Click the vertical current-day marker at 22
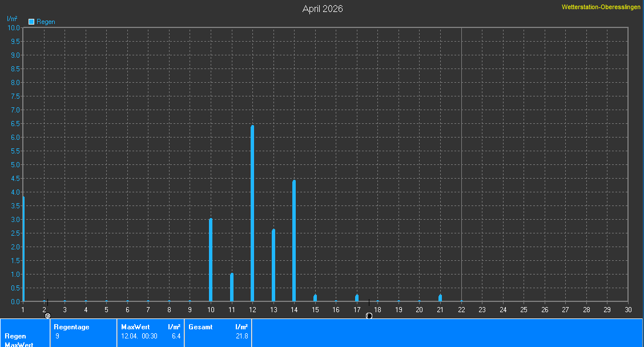The image size is (644, 347). coord(461,164)
